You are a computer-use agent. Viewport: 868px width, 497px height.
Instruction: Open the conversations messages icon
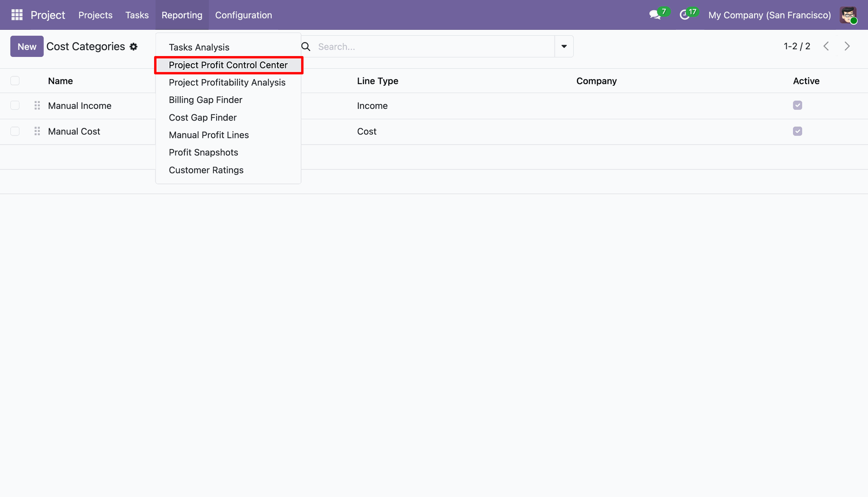(x=655, y=15)
